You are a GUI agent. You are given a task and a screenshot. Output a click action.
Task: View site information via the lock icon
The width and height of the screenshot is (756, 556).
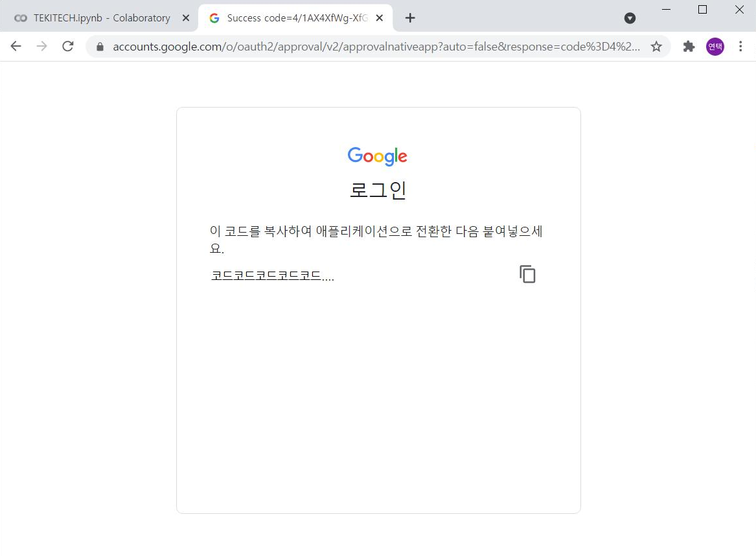(100, 47)
